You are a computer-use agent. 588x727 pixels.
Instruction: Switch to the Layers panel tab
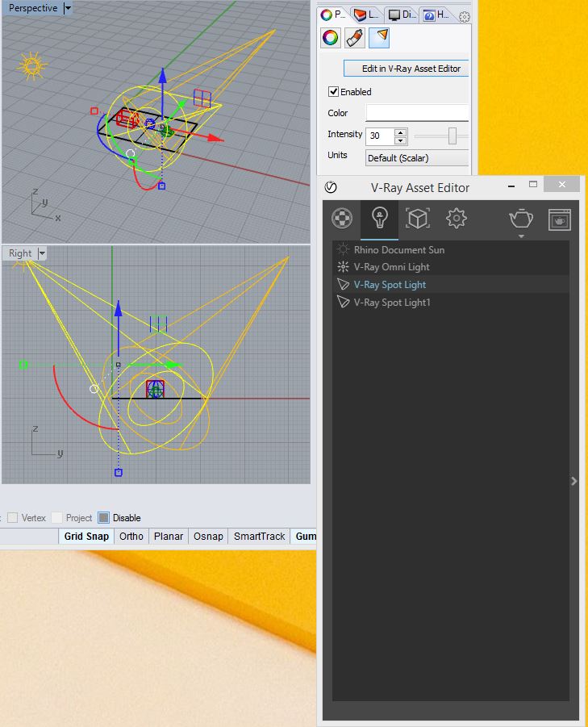pos(366,15)
